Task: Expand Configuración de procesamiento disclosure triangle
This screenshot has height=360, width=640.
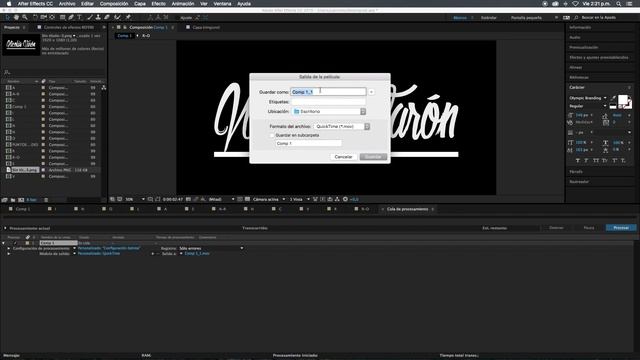Action: click(x=9, y=248)
